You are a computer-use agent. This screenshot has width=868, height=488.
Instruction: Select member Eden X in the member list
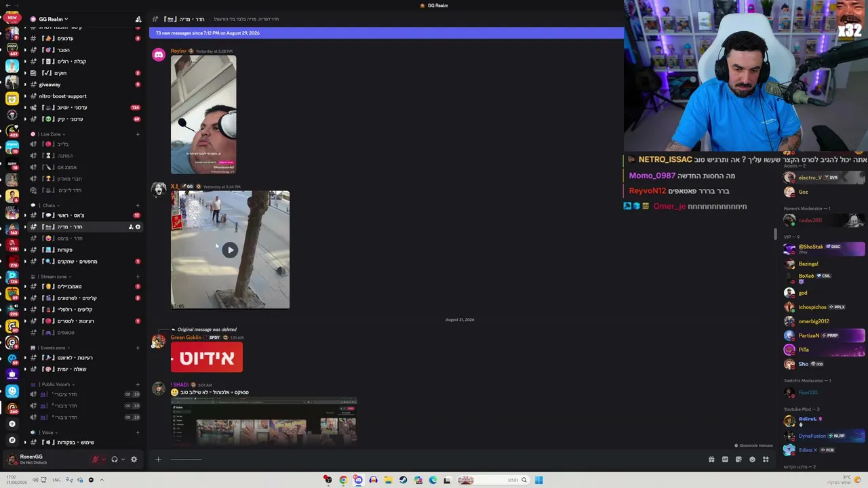[824, 450]
